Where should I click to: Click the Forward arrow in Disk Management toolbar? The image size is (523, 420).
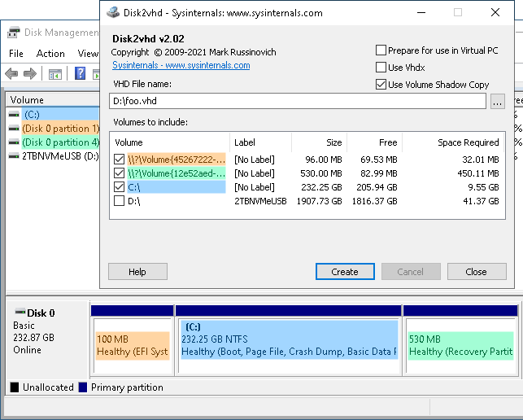pos(30,73)
